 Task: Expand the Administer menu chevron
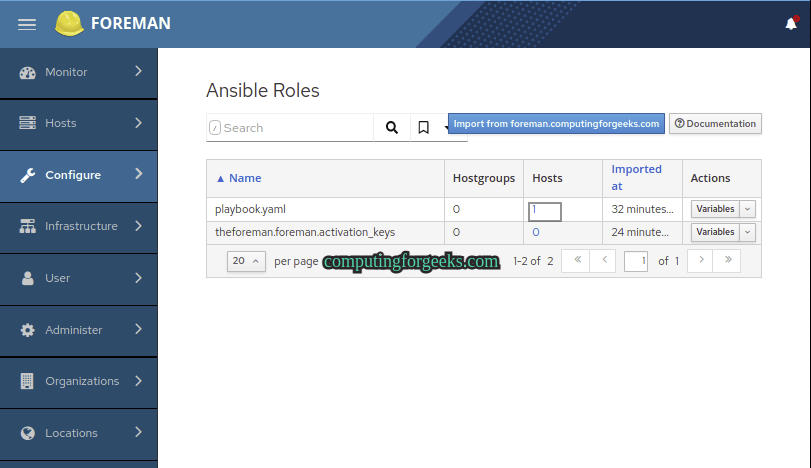[x=138, y=329]
